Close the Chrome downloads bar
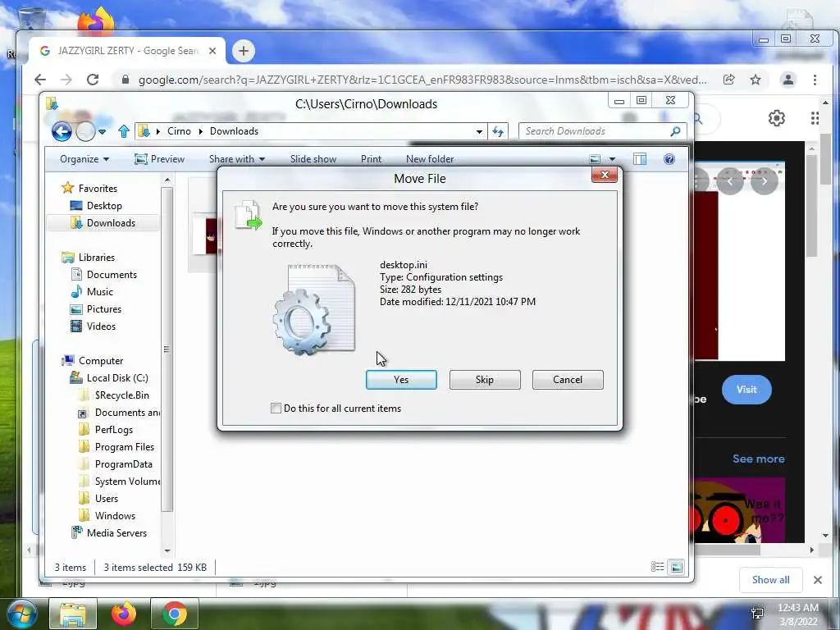The height and width of the screenshot is (630, 840). point(818,580)
